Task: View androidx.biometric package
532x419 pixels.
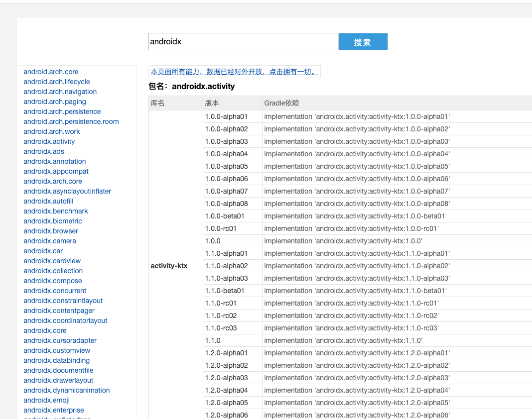Action: (53, 221)
